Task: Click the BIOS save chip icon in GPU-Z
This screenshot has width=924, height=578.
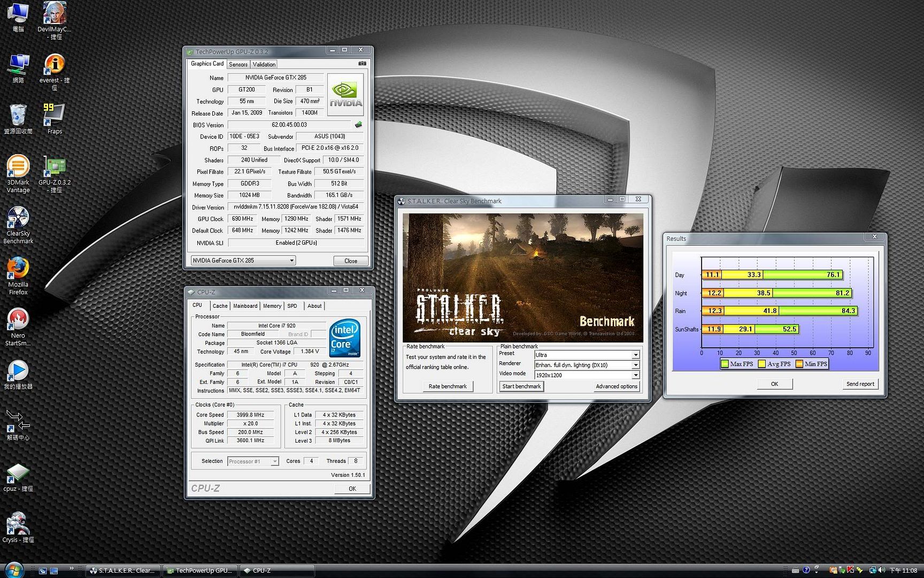Action: pyautogui.click(x=358, y=125)
